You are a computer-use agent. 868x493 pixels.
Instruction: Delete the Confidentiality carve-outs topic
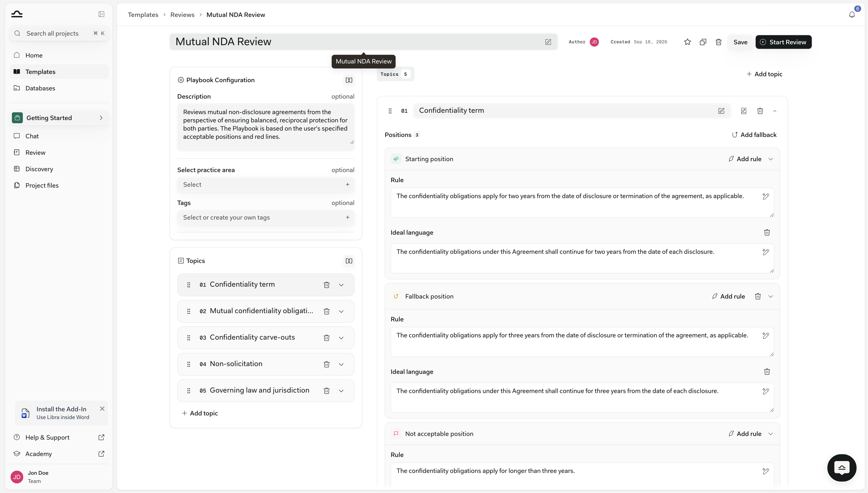(x=327, y=338)
